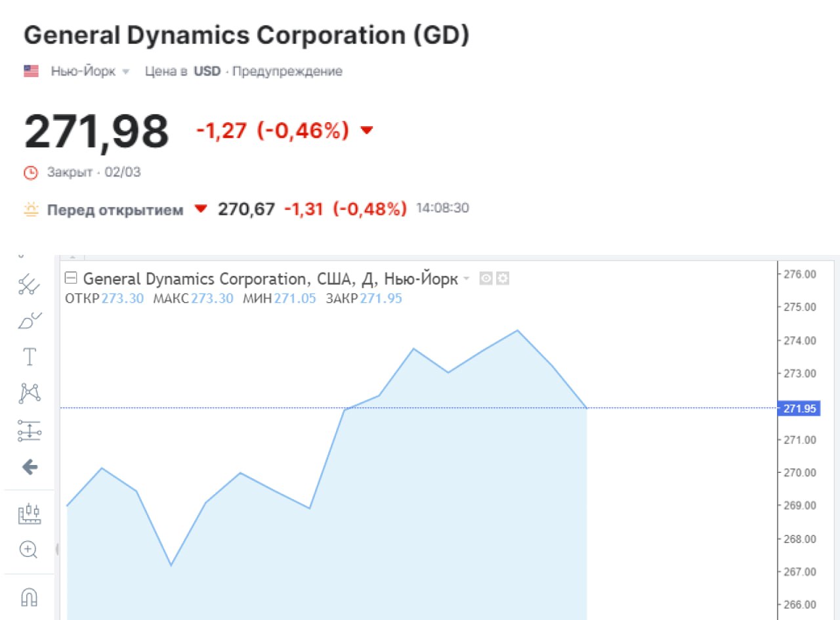The image size is (840, 620).
Task: Select the Brush drawing tool
Action: 29,321
